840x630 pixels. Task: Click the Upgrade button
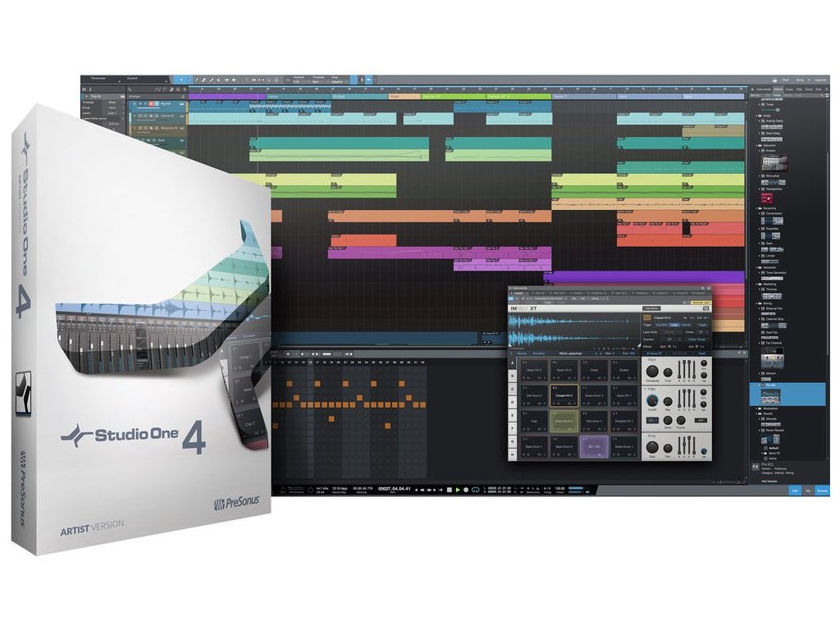[x=820, y=80]
